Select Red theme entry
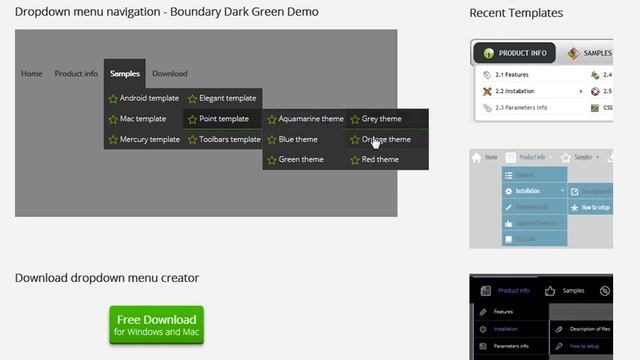640x360 pixels. coord(387,160)
